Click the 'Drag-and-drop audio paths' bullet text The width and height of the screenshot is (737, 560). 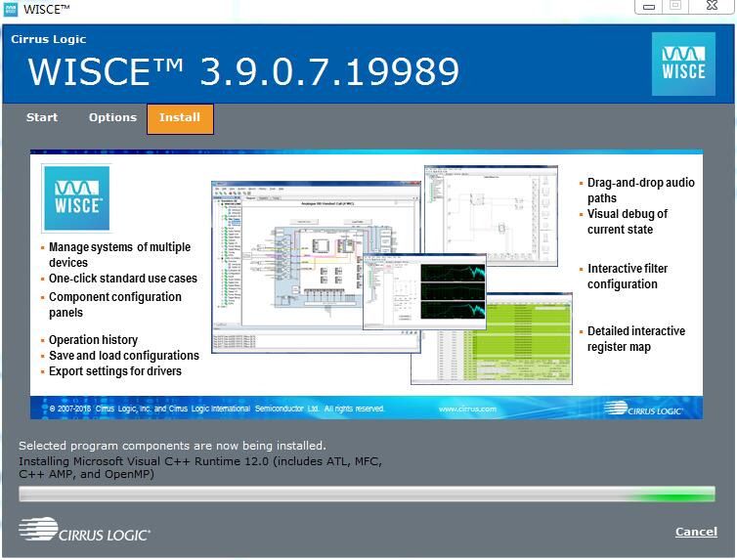click(640, 191)
